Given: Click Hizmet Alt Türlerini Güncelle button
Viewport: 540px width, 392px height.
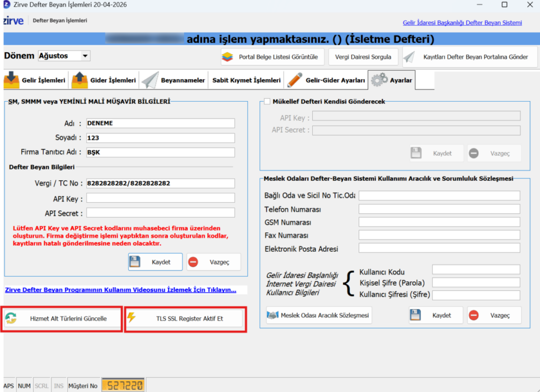Looking at the screenshot, I should click(x=62, y=318).
